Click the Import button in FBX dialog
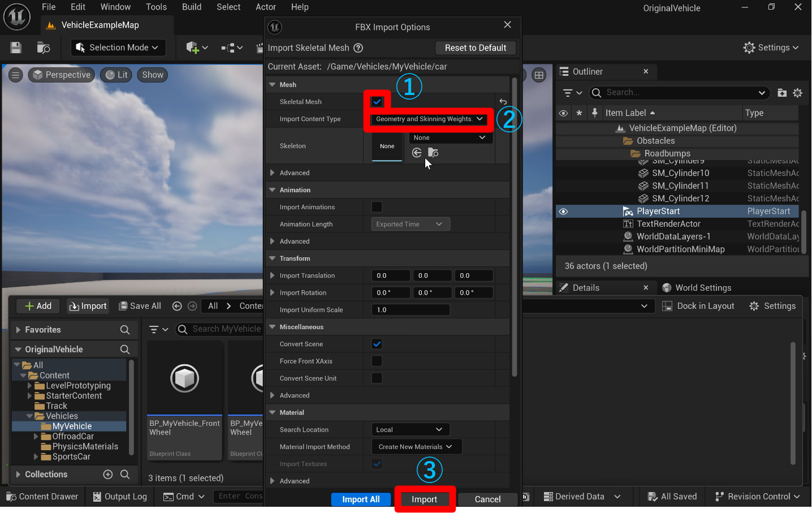Screen dimensions: 812x513 click(425, 499)
